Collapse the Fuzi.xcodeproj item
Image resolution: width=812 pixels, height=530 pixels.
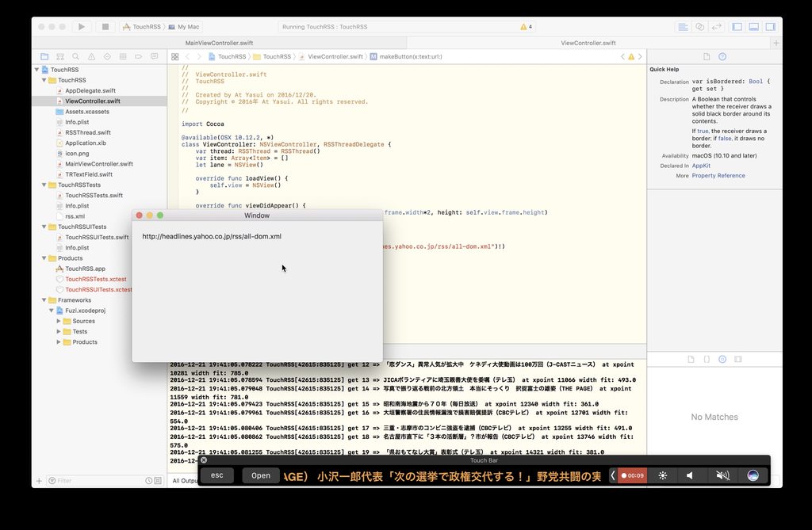(x=52, y=311)
